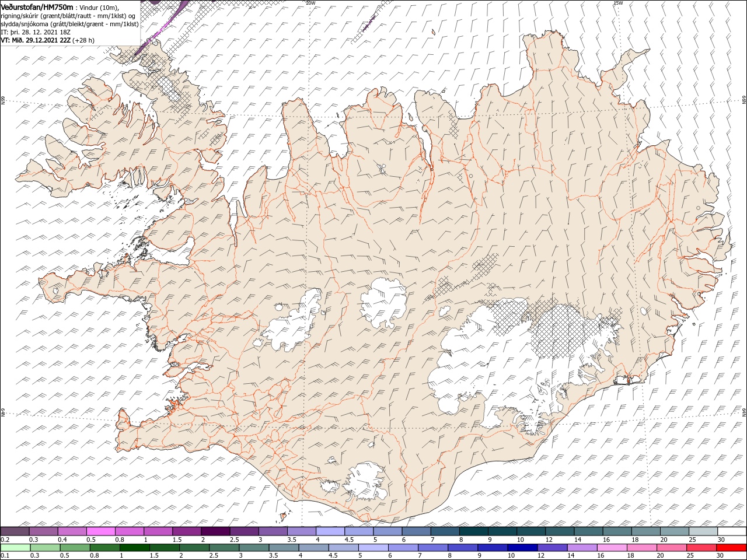Choose the slate blue 6 swatch in the upper legend row
This screenshot has height=560, width=747.
416,531
